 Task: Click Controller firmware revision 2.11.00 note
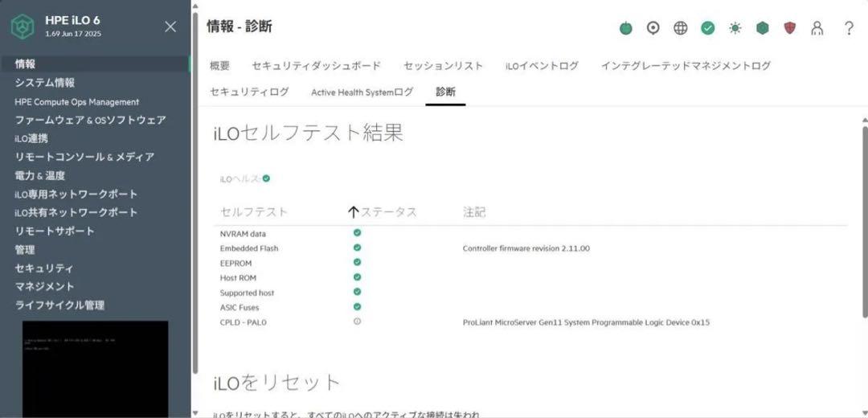click(x=526, y=248)
